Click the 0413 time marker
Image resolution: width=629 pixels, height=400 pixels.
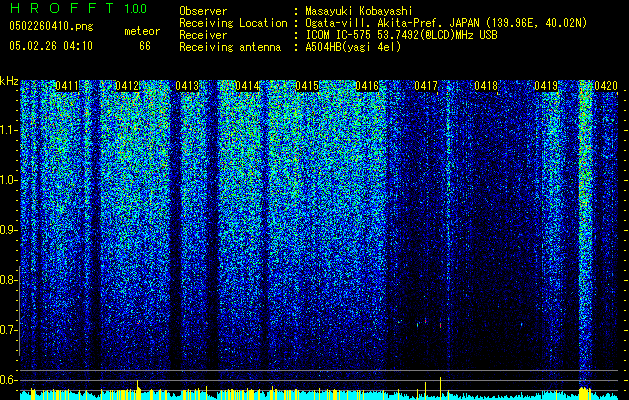(187, 86)
